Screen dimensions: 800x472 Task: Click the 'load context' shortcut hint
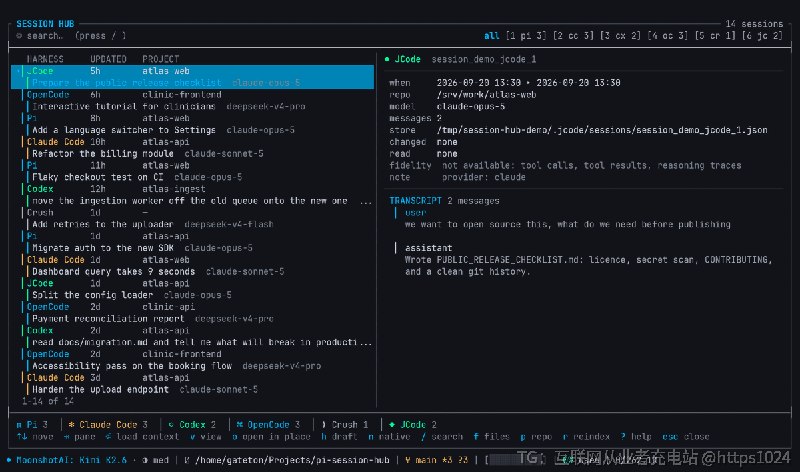tap(142, 437)
